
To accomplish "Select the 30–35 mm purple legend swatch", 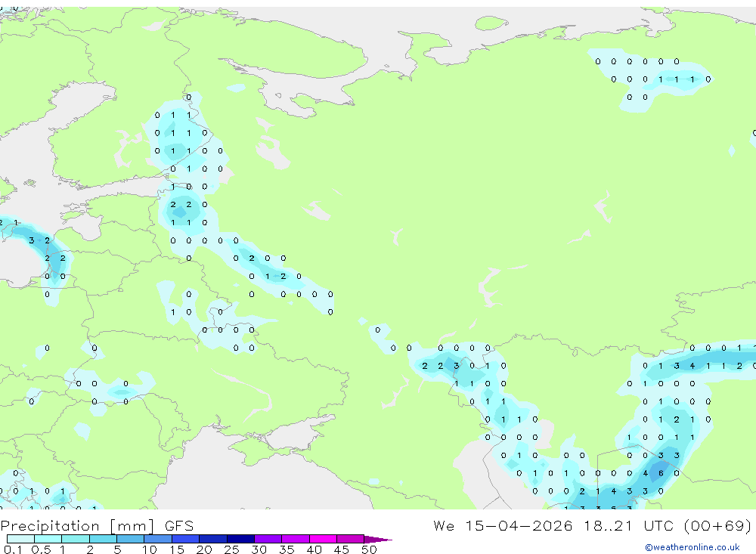I will [268, 539].
